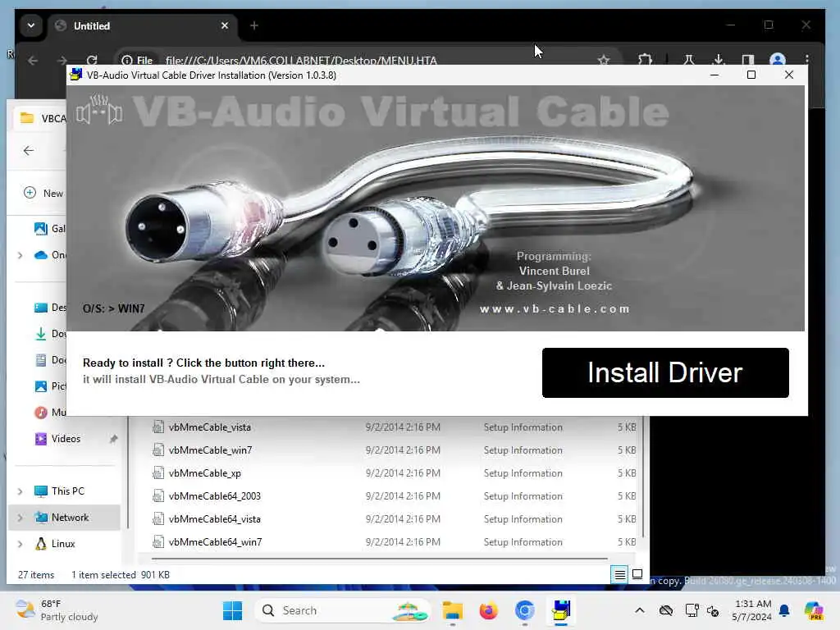Open Chrome downloads icon
The height and width of the screenshot is (630, 840).
click(x=719, y=60)
